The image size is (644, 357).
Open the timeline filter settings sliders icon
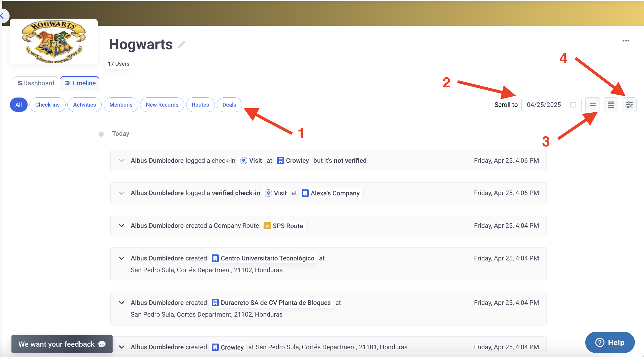[629, 105]
